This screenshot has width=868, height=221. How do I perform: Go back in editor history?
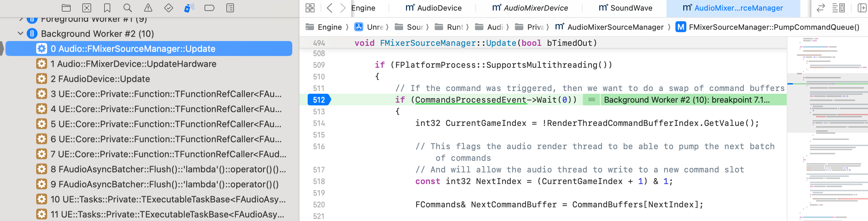click(x=330, y=8)
